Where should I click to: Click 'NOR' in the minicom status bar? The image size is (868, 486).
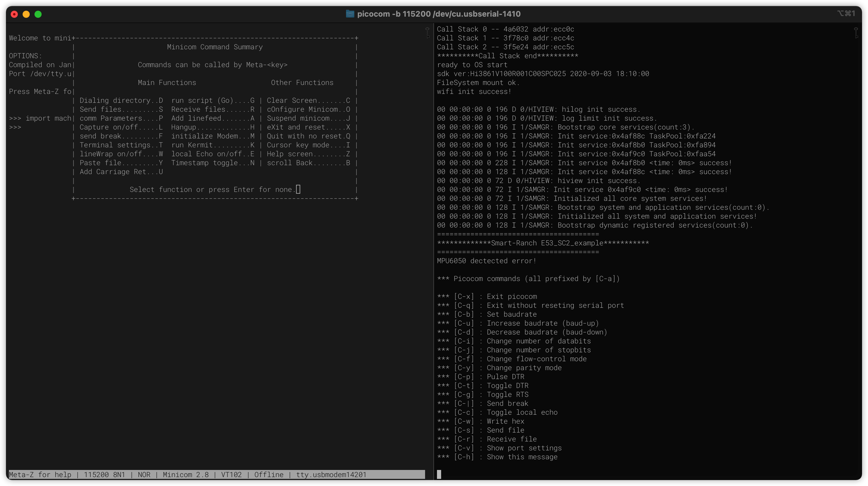[x=144, y=474]
